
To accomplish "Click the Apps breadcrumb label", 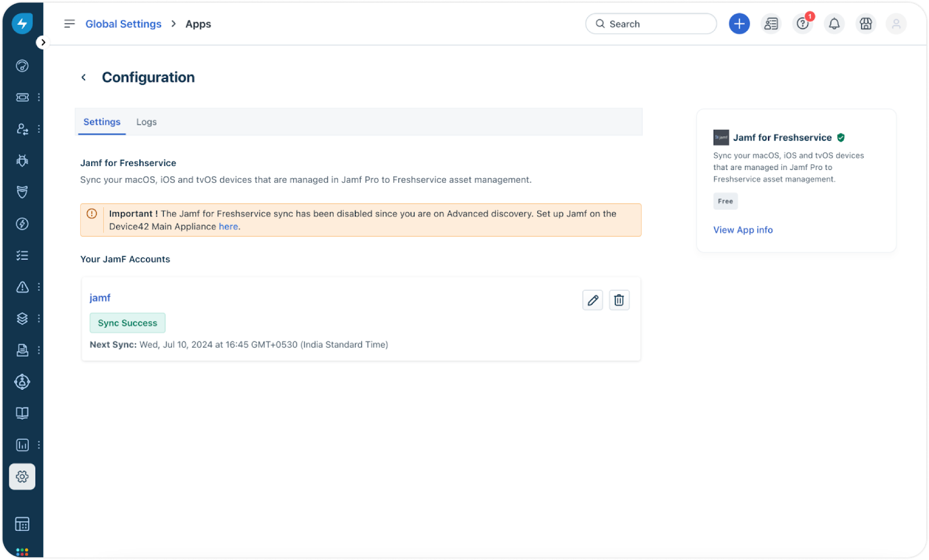I will point(198,24).
